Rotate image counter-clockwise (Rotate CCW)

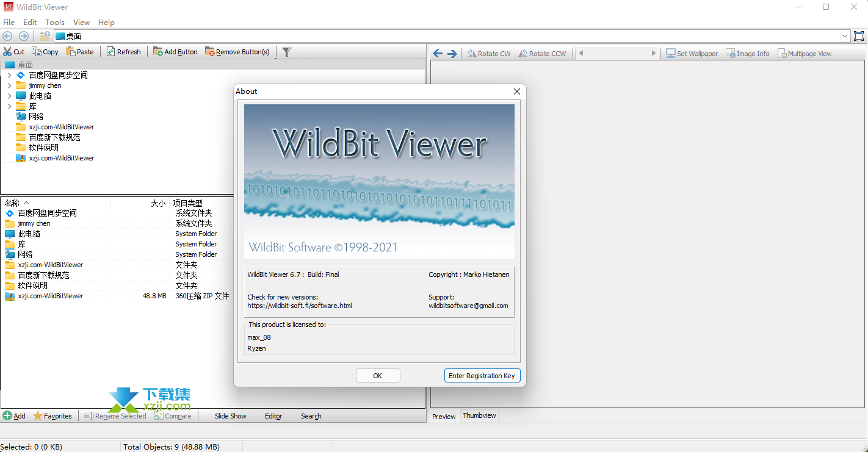pyautogui.click(x=542, y=54)
